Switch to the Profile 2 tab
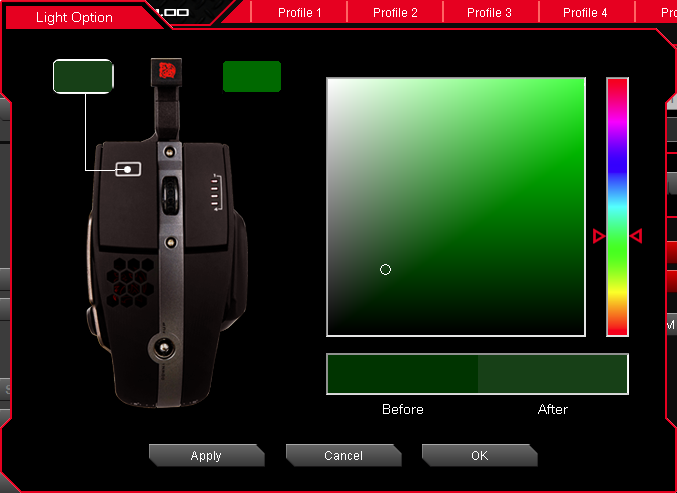 [395, 12]
